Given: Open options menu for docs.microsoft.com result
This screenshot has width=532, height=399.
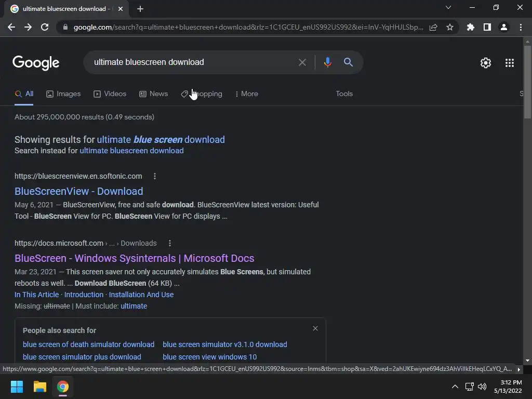Looking at the screenshot, I should click(170, 243).
